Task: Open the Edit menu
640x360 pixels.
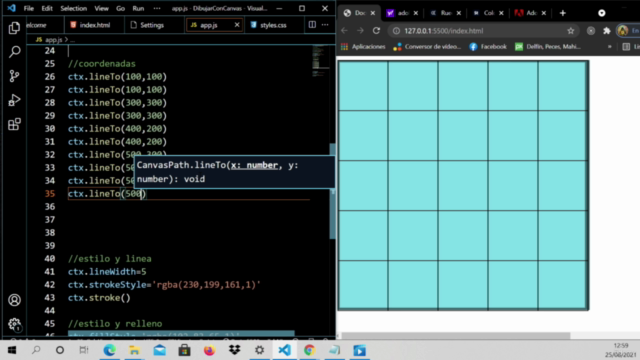Action: tap(47, 8)
